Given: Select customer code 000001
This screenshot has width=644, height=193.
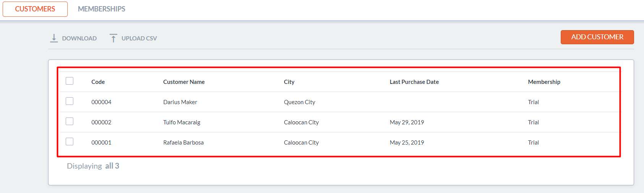Looking at the screenshot, I should click(101, 143).
